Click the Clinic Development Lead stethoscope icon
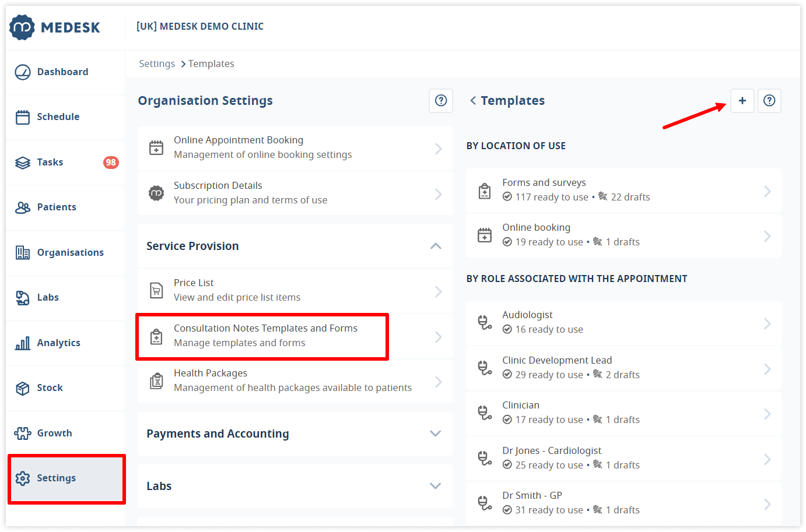Image resolution: width=806 pixels, height=532 pixels. click(x=485, y=368)
